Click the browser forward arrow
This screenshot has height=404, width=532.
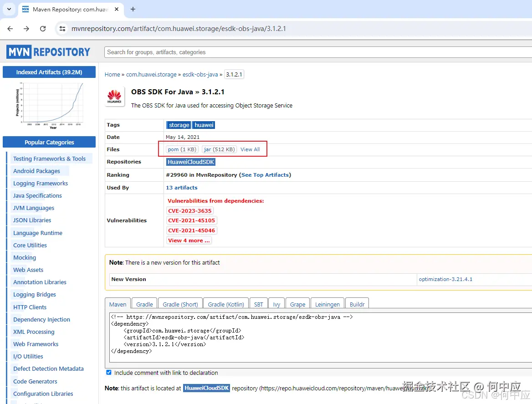pyautogui.click(x=26, y=29)
